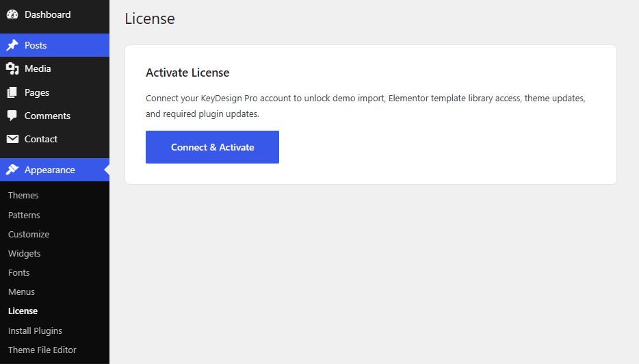Open the Posts menu item
This screenshot has width=639, height=364.
tap(55, 45)
